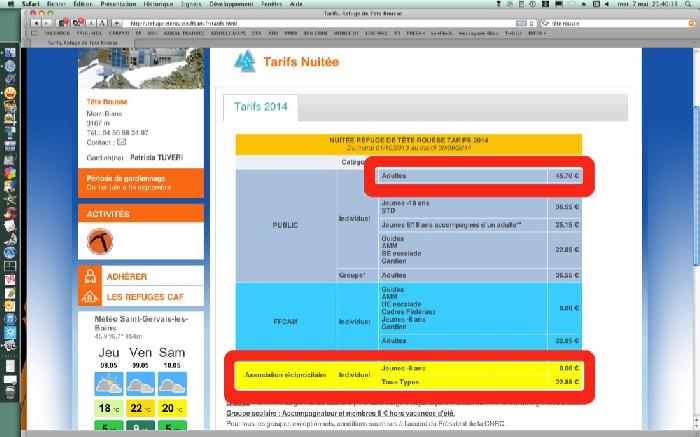Go back with the Safari back arrow
The width and height of the screenshot is (700, 437).
pyautogui.click(x=36, y=23)
